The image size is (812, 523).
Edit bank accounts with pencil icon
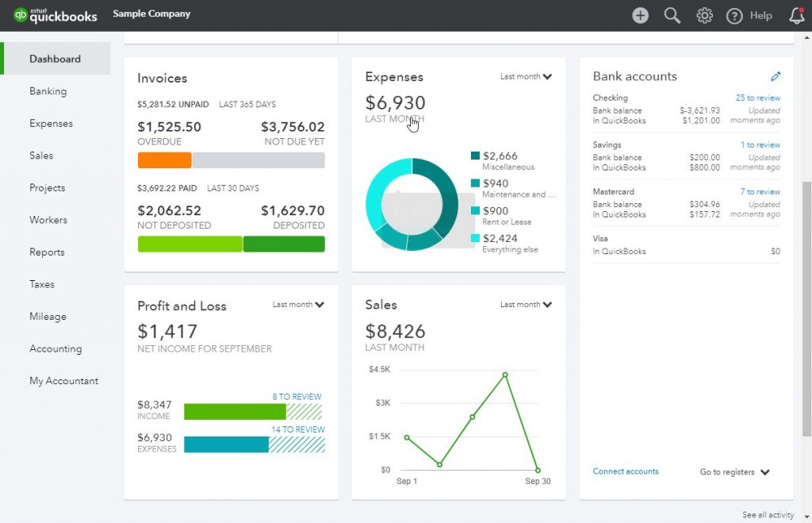click(776, 77)
